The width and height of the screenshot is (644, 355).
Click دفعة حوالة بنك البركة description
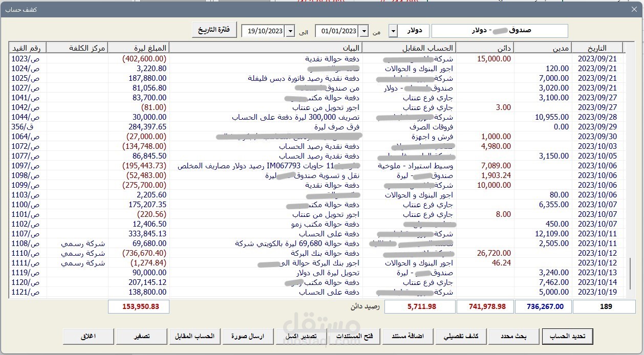point(324,253)
